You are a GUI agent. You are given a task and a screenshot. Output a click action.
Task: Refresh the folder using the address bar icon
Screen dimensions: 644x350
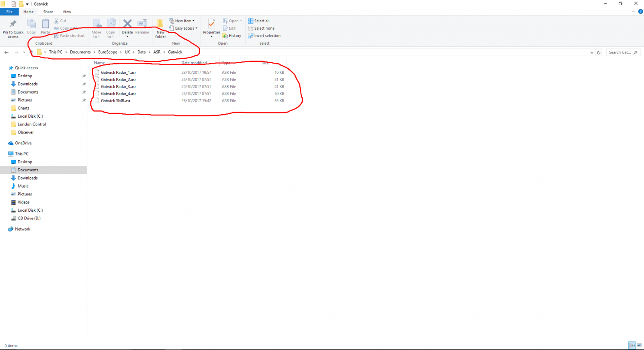598,52
